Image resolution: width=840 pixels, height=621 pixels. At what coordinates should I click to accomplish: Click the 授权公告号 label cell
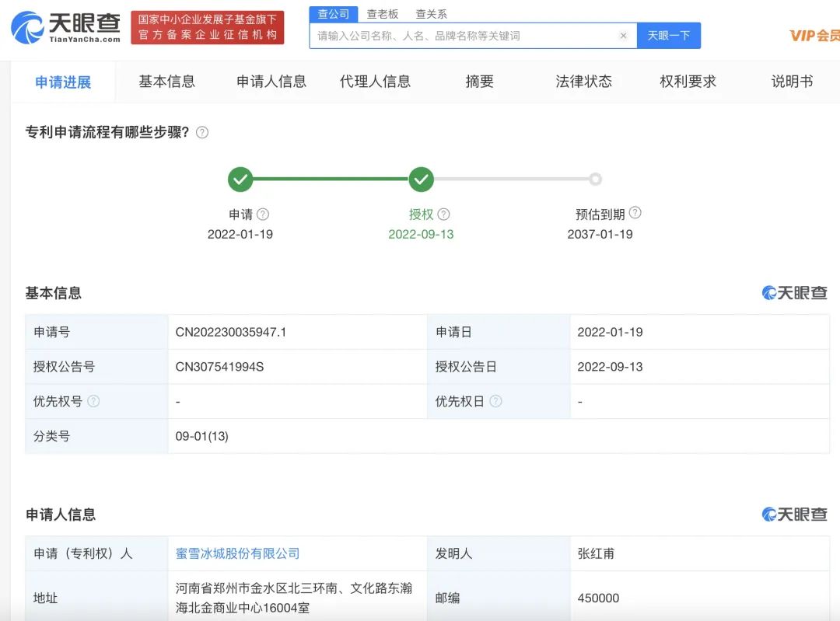pyautogui.click(x=96, y=367)
